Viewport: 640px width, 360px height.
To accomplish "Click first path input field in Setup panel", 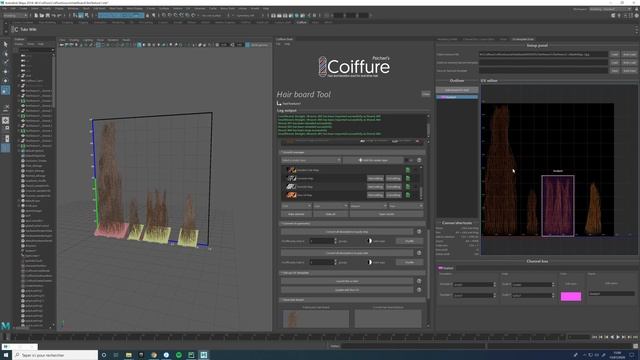I will coord(543,54).
